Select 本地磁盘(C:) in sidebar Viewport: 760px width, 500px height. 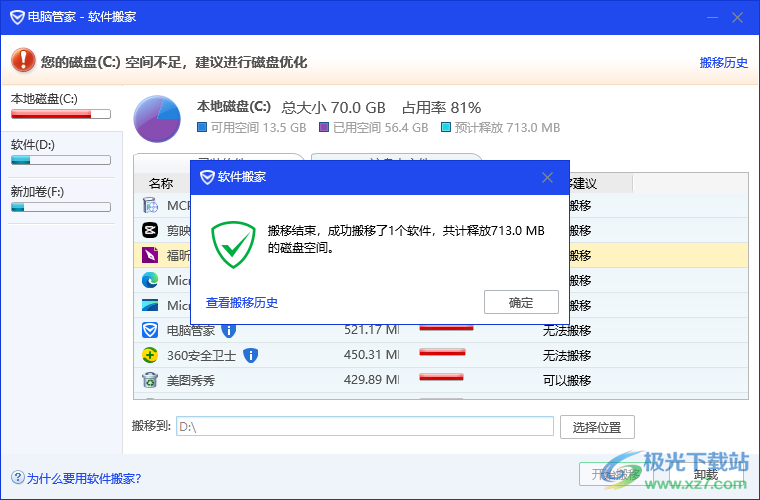tap(61, 107)
